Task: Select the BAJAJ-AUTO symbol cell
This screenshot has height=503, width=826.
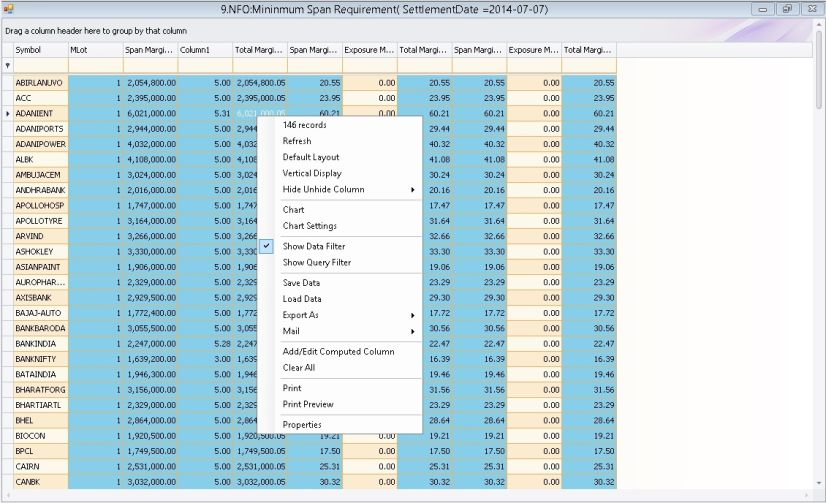Action: tap(41, 313)
